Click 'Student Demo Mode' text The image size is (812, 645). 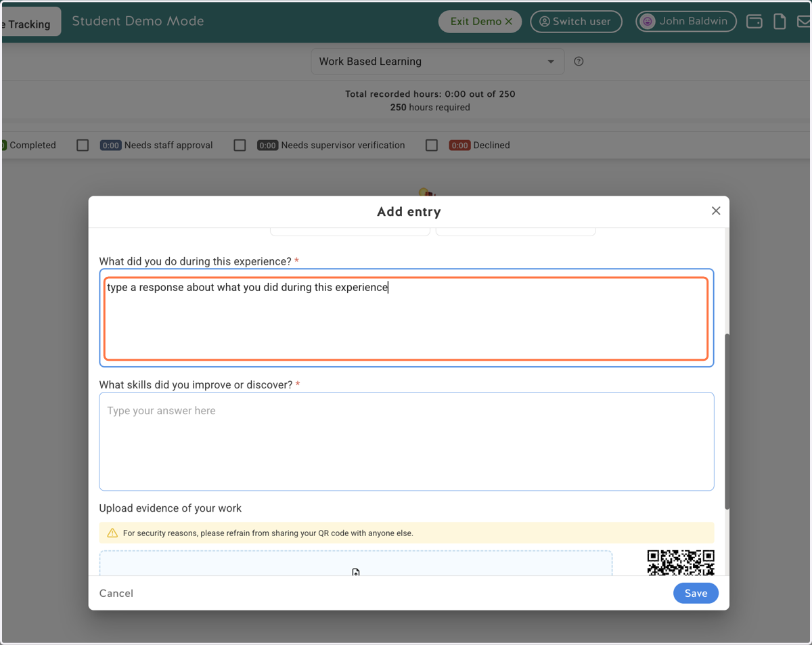coord(138,21)
